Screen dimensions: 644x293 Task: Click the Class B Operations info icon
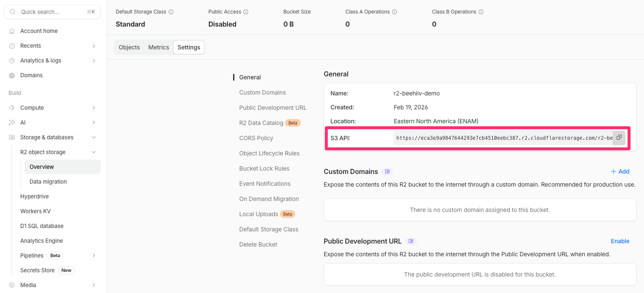(481, 12)
